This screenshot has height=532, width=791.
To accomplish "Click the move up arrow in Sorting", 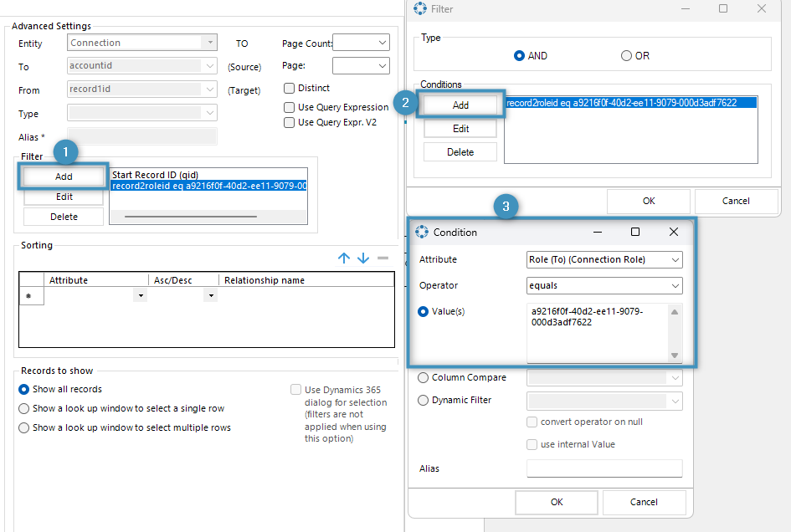I will tap(343, 258).
